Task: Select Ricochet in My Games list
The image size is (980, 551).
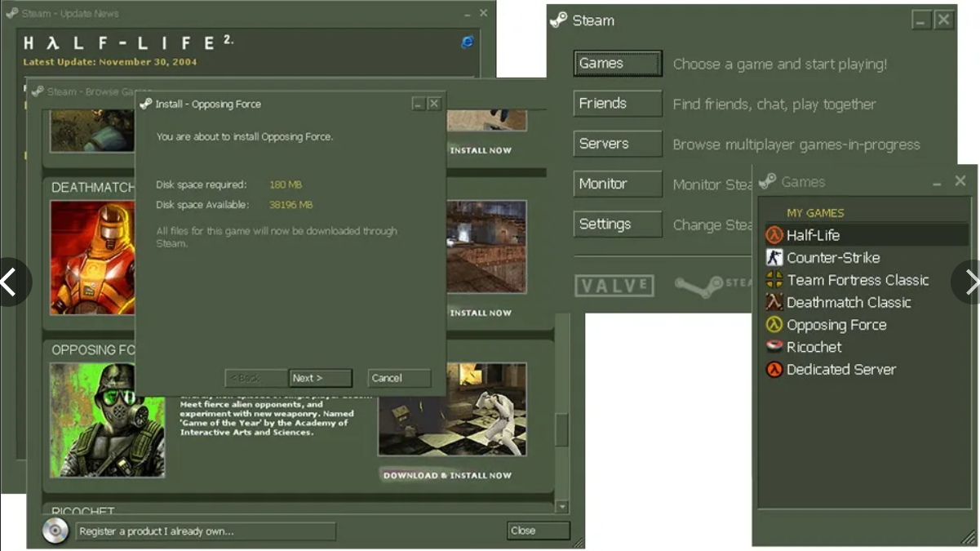Action: tap(865, 347)
